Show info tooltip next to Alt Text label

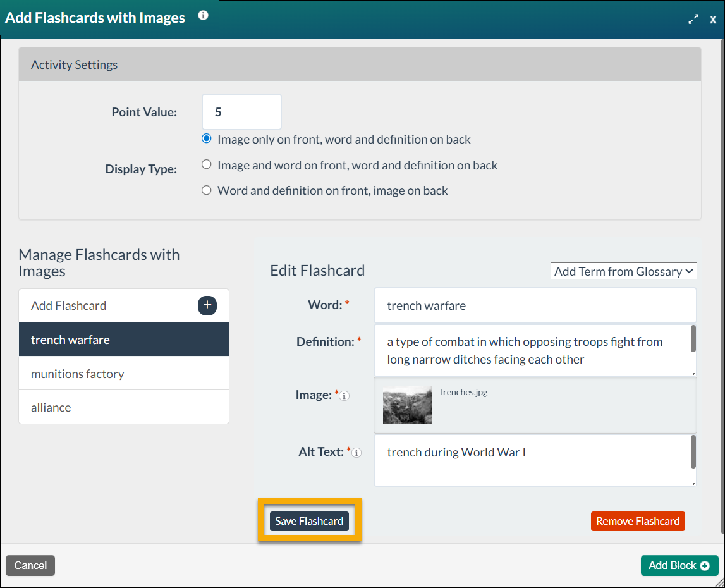(x=356, y=453)
